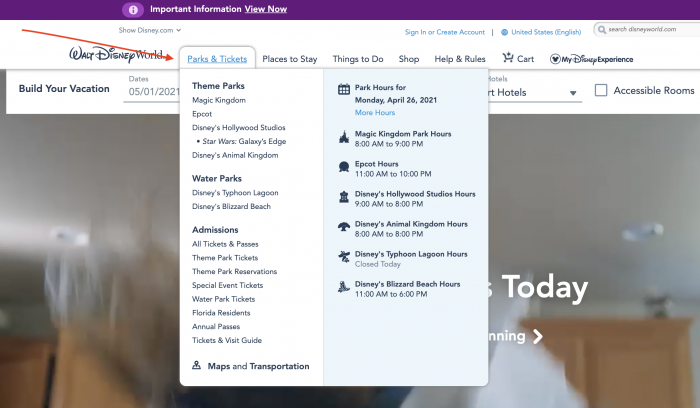
Task: Click the More Hours link
Action: (x=375, y=112)
